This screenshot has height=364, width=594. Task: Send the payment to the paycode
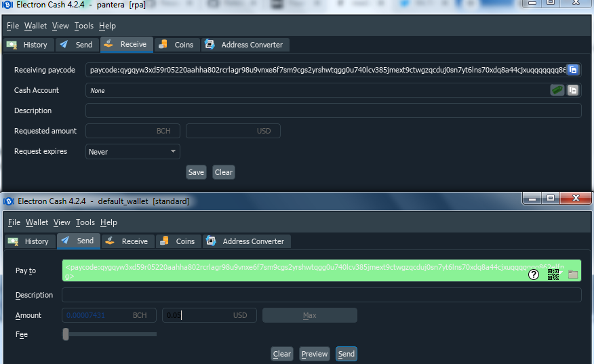pos(346,354)
